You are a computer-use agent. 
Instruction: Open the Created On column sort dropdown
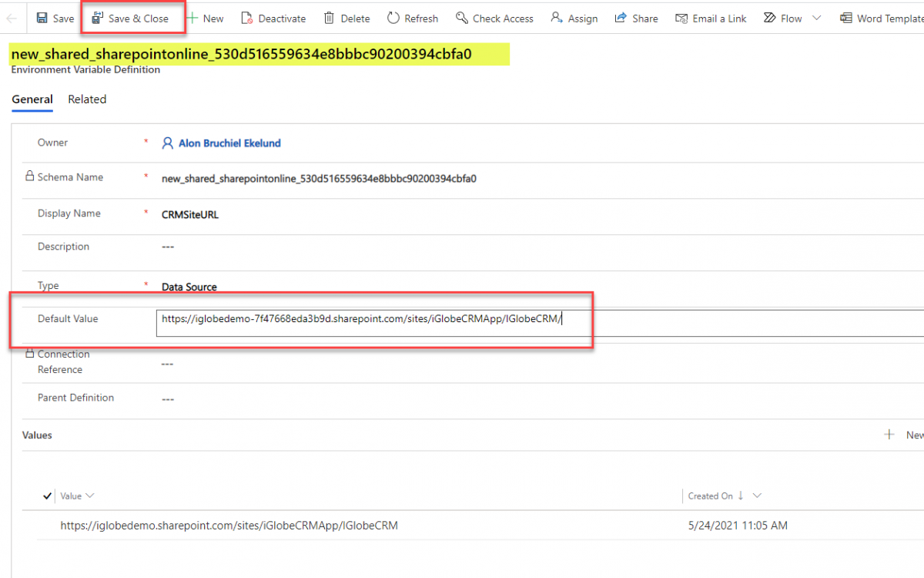757,496
